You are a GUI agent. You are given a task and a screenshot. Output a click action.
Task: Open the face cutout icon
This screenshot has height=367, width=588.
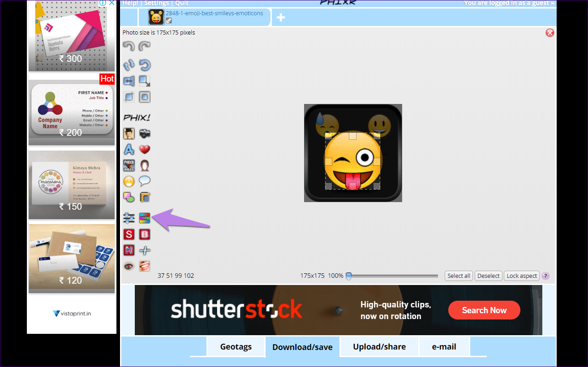click(x=144, y=165)
